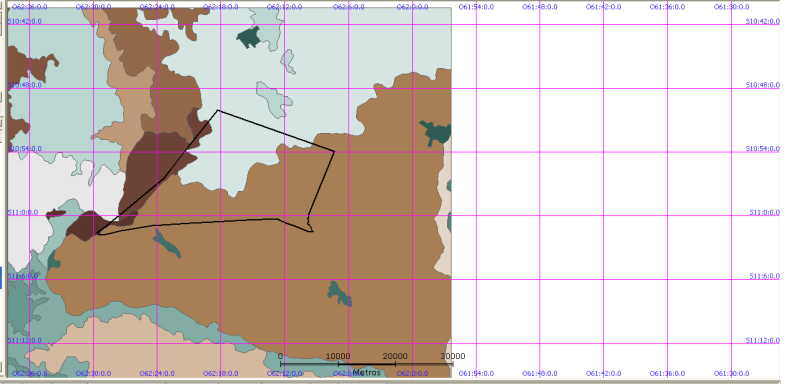Click the right-side S11:12:0.0 latitude label

tap(763, 340)
